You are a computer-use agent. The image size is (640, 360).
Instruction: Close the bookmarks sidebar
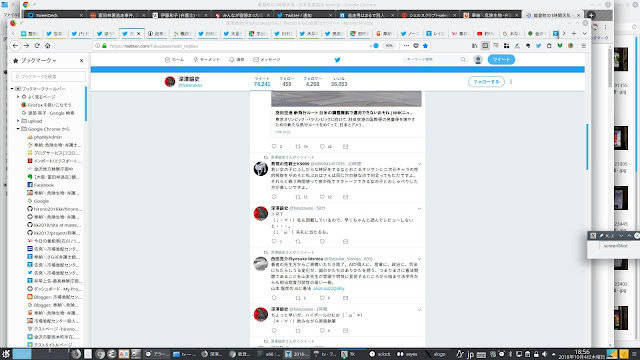click(82, 60)
